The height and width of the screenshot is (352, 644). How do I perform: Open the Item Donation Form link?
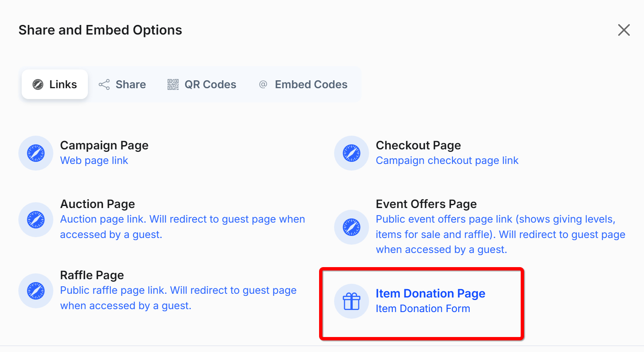click(423, 309)
